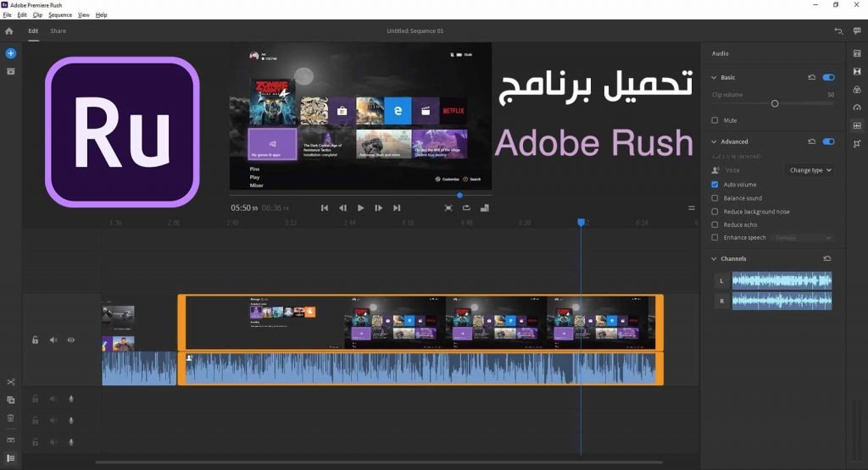
Task: Adjust the Clip volume slider knob
Action: point(775,103)
